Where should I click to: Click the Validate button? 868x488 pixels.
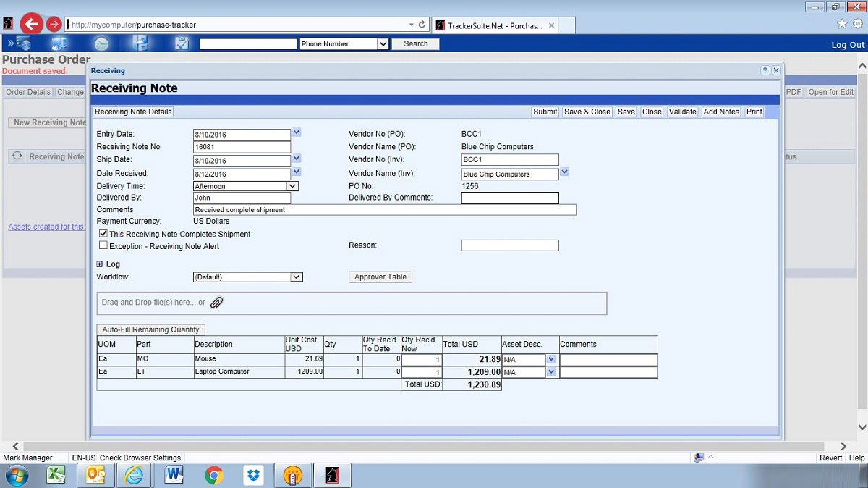coord(682,112)
